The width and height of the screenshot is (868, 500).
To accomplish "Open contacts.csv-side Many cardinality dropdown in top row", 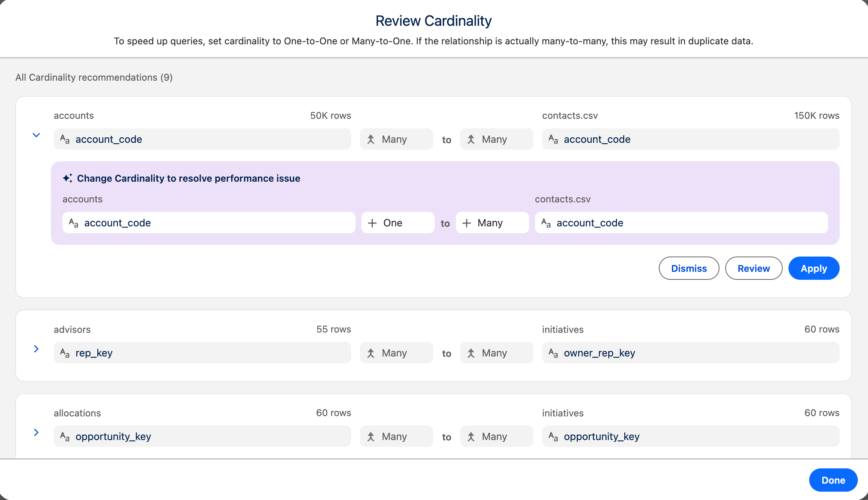I will (x=496, y=139).
